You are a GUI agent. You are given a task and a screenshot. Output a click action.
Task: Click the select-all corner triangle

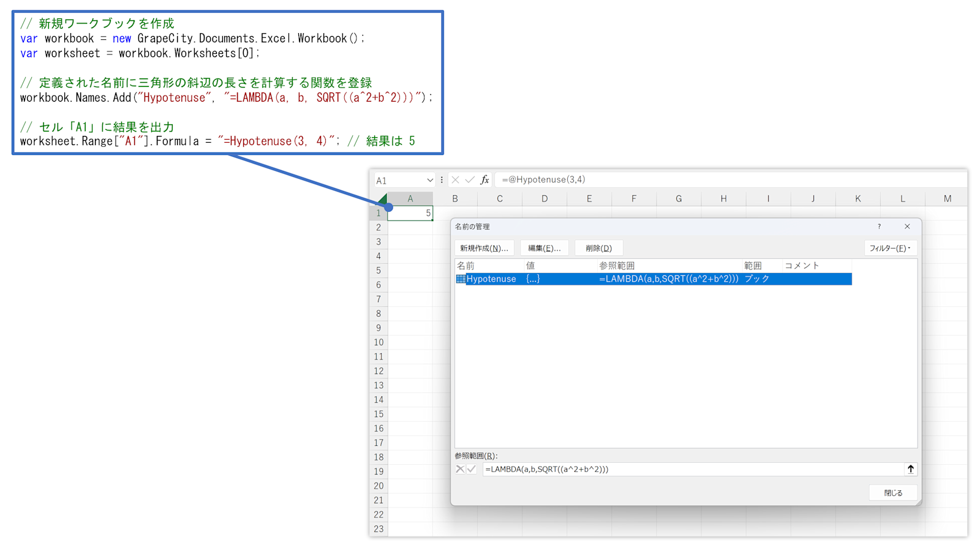pyautogui.click(x=382, y=198)
